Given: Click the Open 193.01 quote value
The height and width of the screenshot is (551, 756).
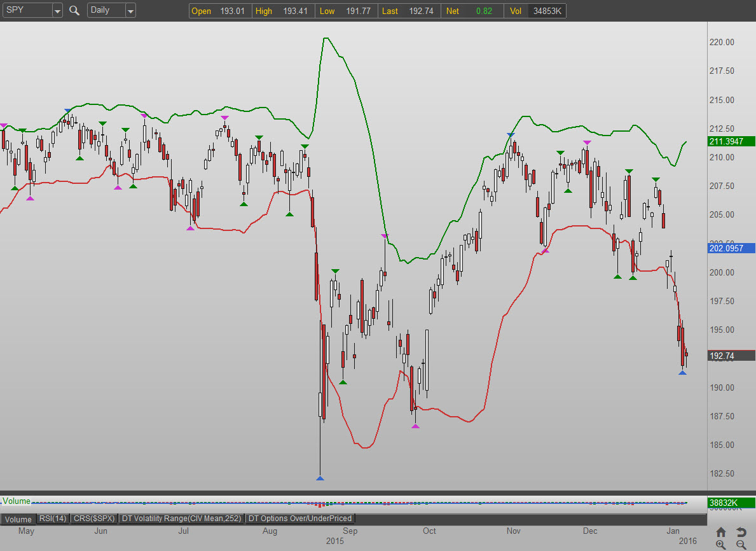Looking at the screenshot, I should [232, 11].
